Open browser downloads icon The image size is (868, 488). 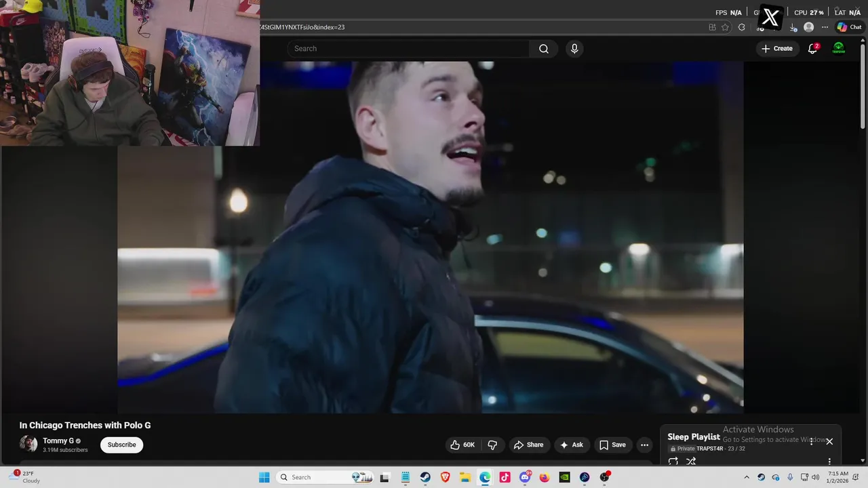(793, 27)
